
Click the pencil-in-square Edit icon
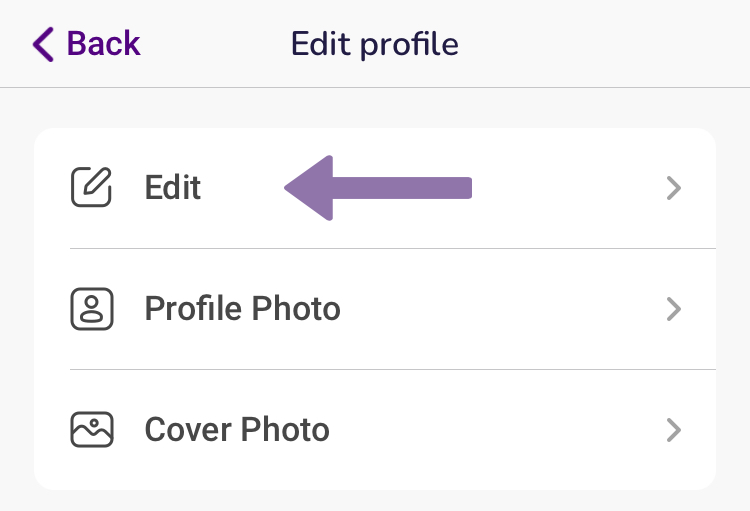[91, 187]
